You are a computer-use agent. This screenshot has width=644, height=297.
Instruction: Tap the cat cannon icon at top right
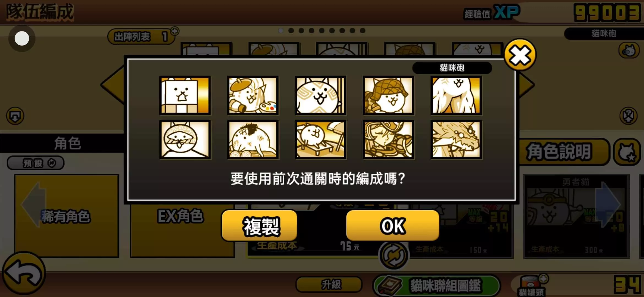[x=629, y=51]
